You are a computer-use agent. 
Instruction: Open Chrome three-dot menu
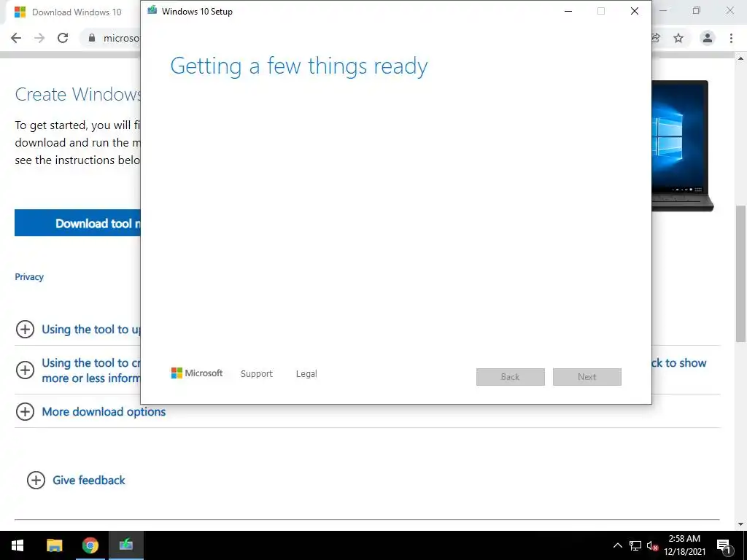pyautogui.click(x=731, y=38)
